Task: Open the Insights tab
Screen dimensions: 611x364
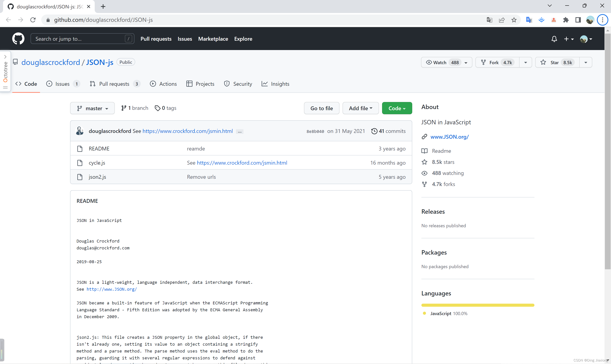Action: [275, 84]
